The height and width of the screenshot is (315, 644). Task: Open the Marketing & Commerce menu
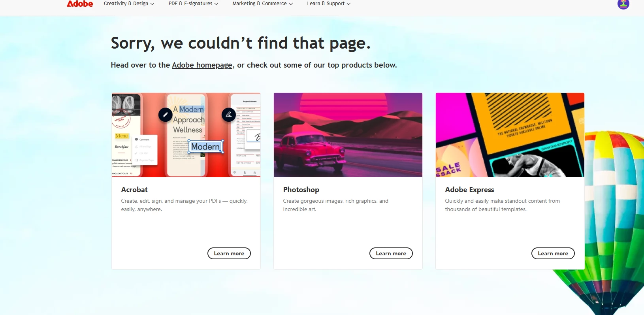pos(262,4)
